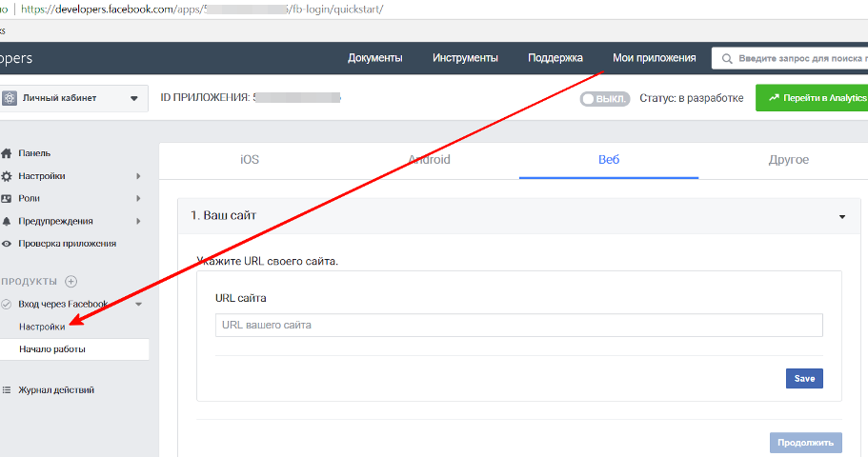Toggle the ВЫКЛ. app status switch
Viewport: 868px width, 457px height.
604,98
